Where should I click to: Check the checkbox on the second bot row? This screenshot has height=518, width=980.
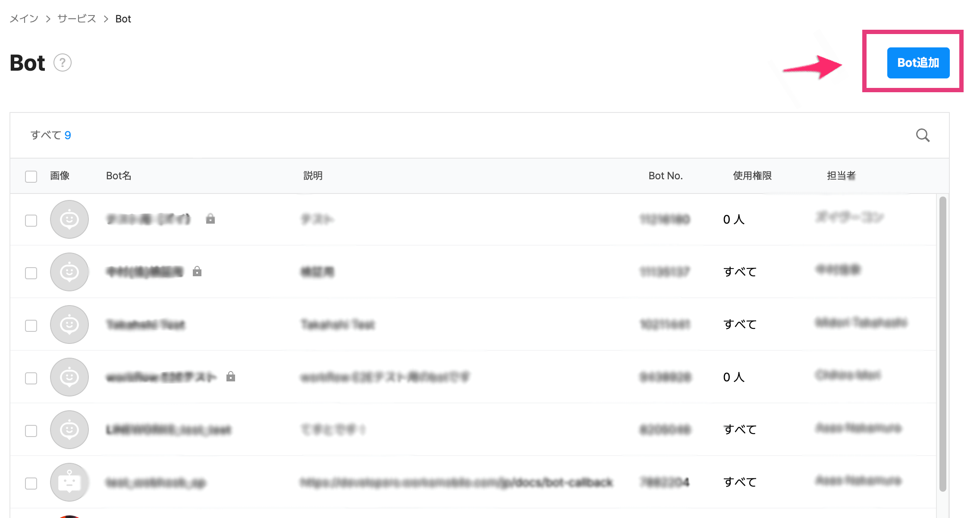pos(31,273)
